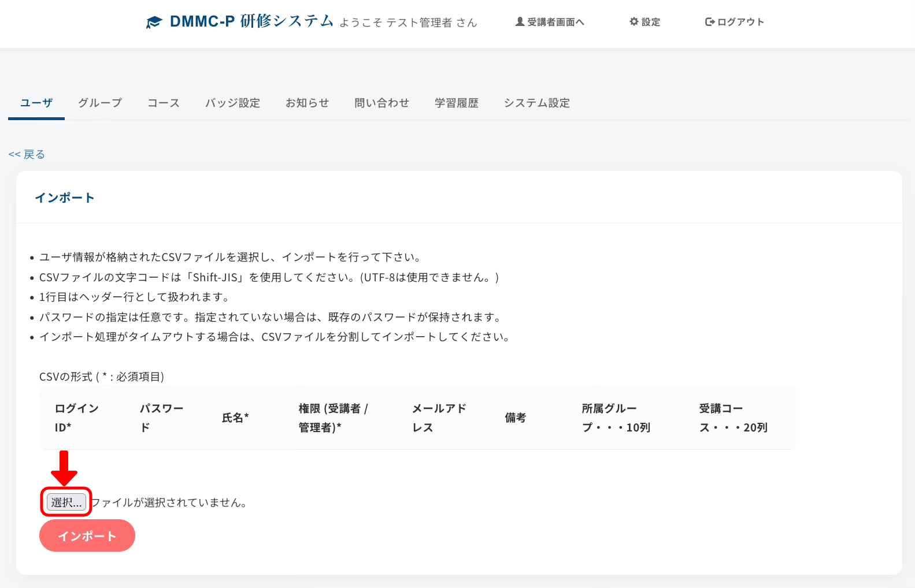This screenshot has height=588, width=915.
Task: Click the メールアドレス column header
Action: (x=439, y=418)
